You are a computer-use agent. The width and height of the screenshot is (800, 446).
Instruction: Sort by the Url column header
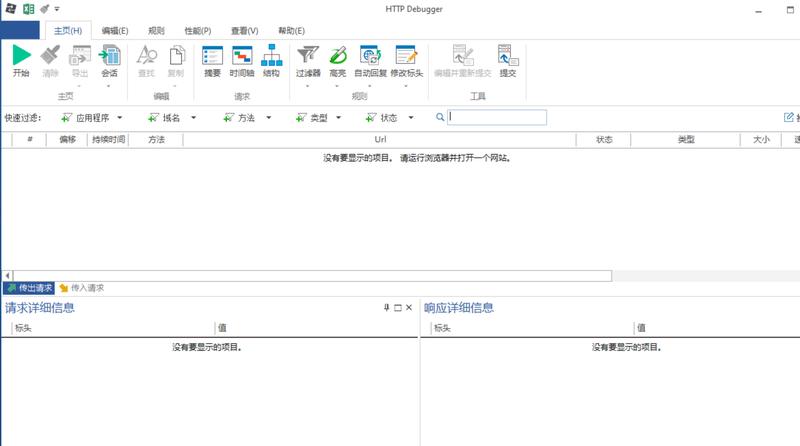pyautogui.click(x=380, y=139)
